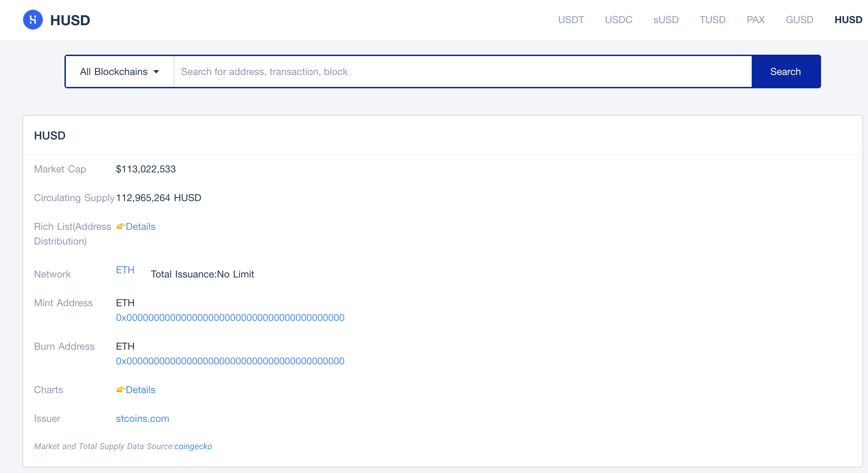Click the pointing hand icon beside Charts
Viewport: 868px width, 473px height.
pyautogui.click(x=120, y=389)
